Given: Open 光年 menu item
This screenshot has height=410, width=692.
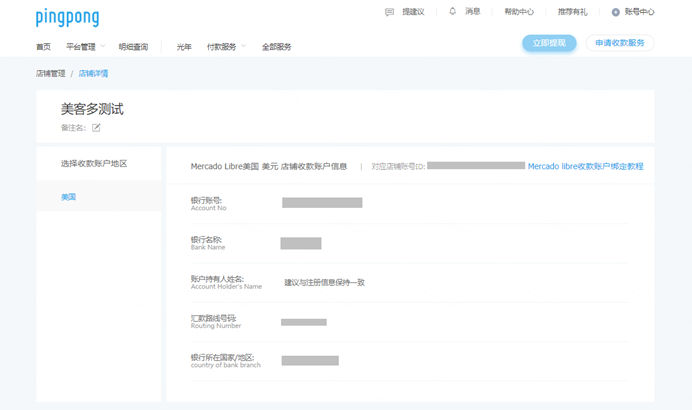Looking at the screenshot, I should tap(184, 47).
